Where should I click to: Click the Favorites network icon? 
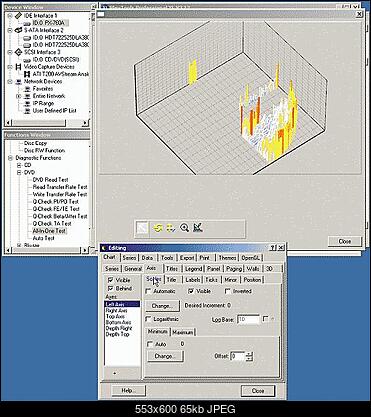[27, 89]
